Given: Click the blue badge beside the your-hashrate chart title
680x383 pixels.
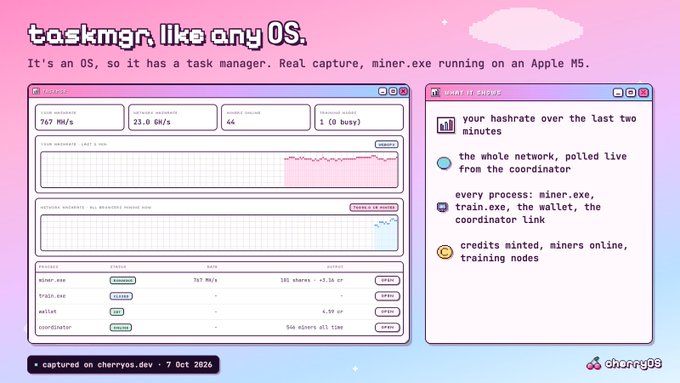Looking at the screenshot, I should (x=386, y=144).
